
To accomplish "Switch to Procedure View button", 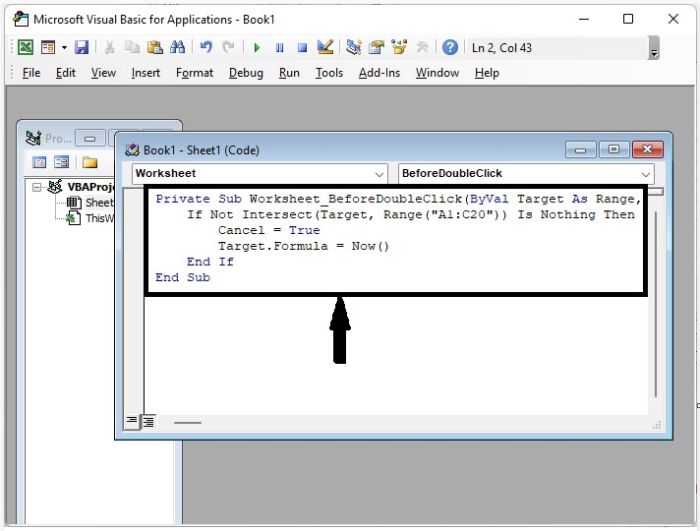I will click(x=131, y=421).
